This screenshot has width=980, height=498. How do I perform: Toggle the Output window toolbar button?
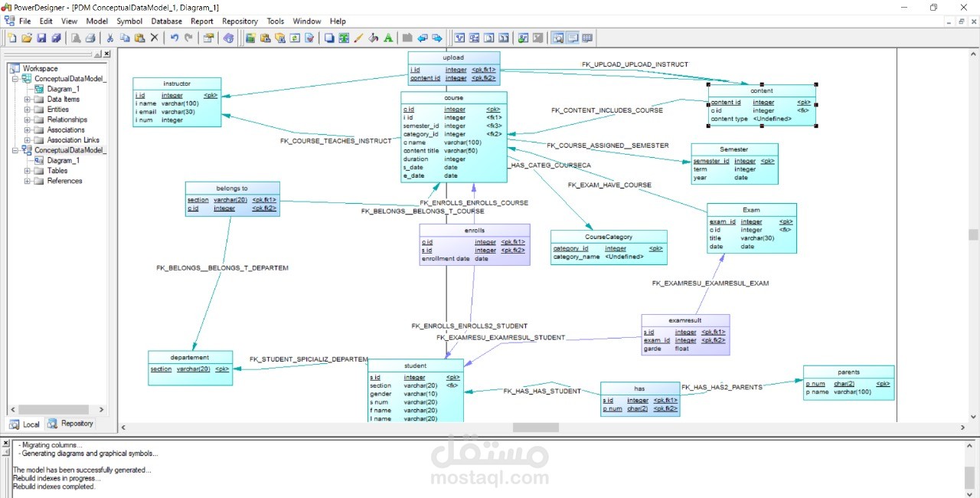[573, 38]
